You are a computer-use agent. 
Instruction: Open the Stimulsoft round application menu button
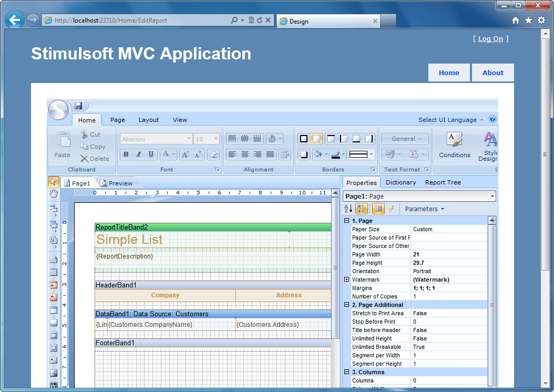point(58,109)
